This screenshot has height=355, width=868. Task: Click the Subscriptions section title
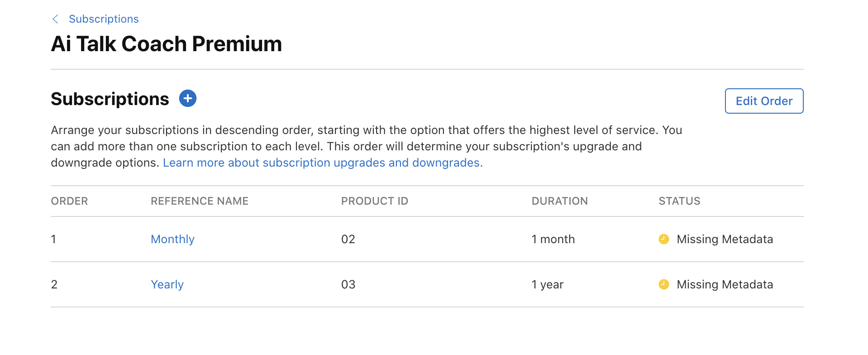tap(110, 99)
